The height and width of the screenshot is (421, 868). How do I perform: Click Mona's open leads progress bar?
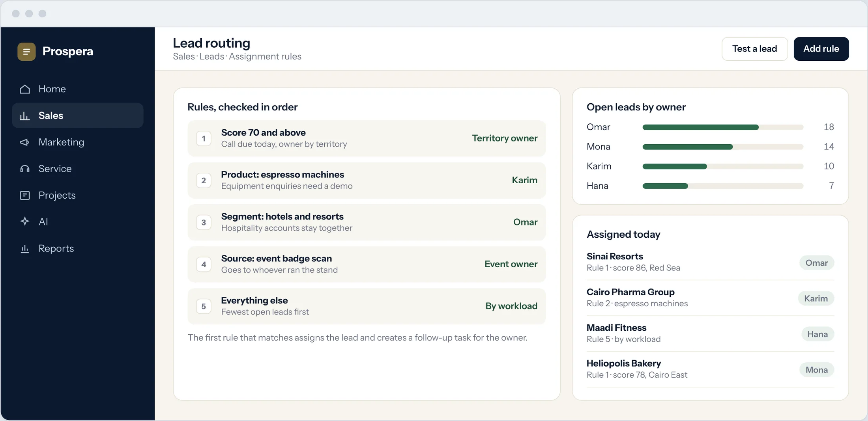(723, 147)
